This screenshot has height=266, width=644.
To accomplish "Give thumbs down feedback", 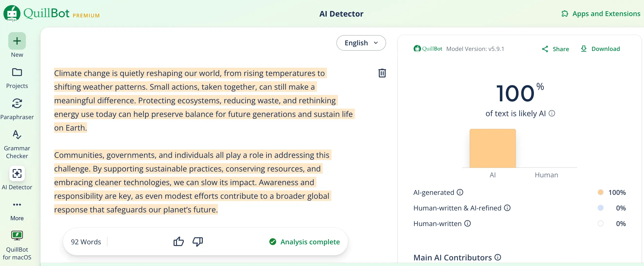I will (197, 242).
